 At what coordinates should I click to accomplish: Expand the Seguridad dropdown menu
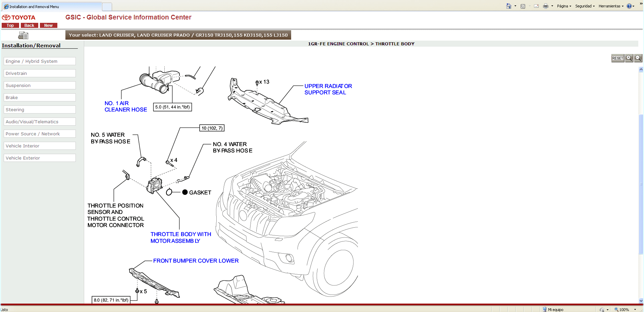585,6
